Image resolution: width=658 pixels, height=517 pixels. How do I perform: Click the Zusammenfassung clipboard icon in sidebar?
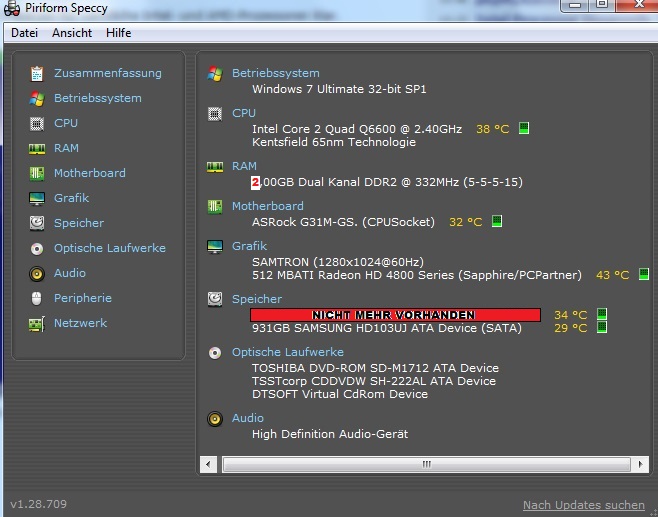(37, 73)
